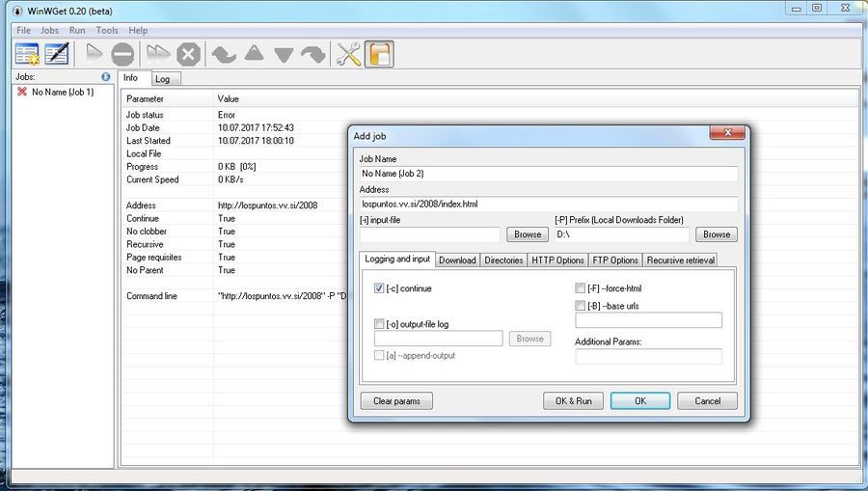Image resolution: width=868 pixels, height=491 pixels.
Task: Open the HTTP Options tab
Action: coord(558,260)
